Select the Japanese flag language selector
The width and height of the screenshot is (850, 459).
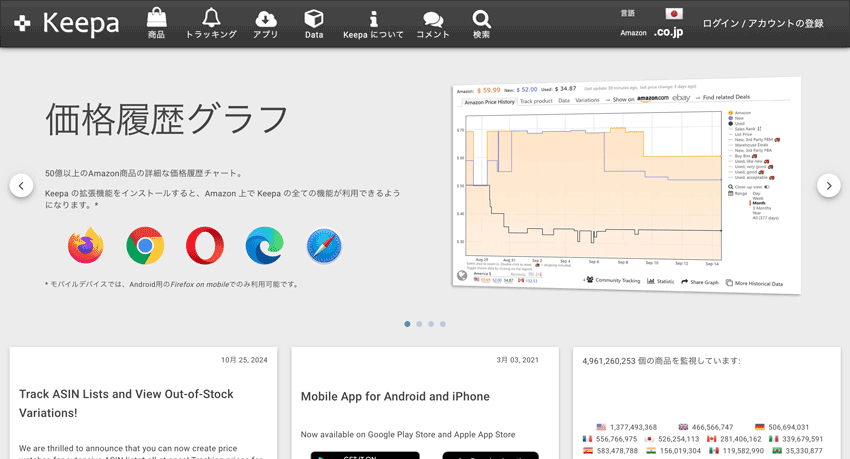click(674, 14)
